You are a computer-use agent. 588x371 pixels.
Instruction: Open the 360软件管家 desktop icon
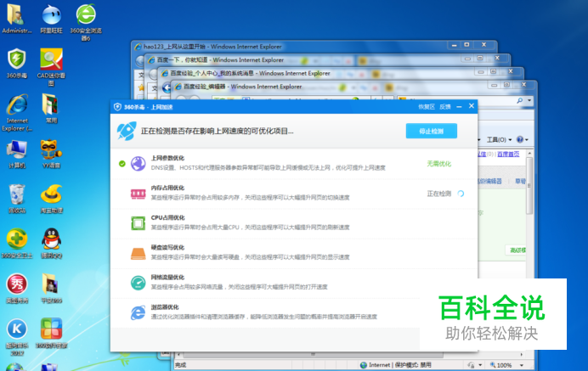coord(51,334)
